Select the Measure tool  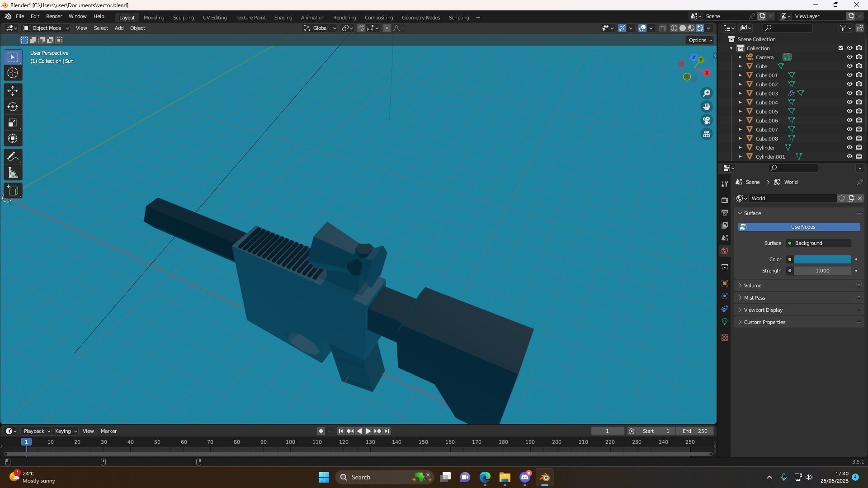[x=13, y=173]
